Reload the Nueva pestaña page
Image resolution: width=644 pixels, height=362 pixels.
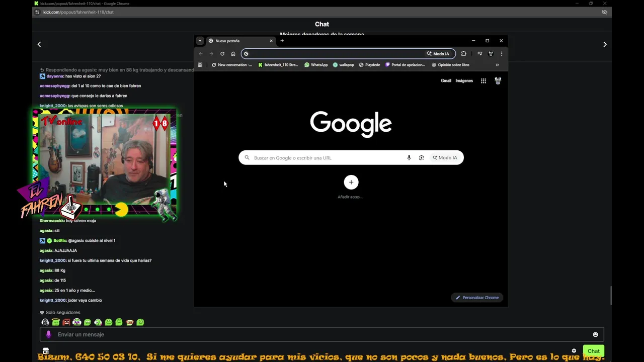[222, 54]
